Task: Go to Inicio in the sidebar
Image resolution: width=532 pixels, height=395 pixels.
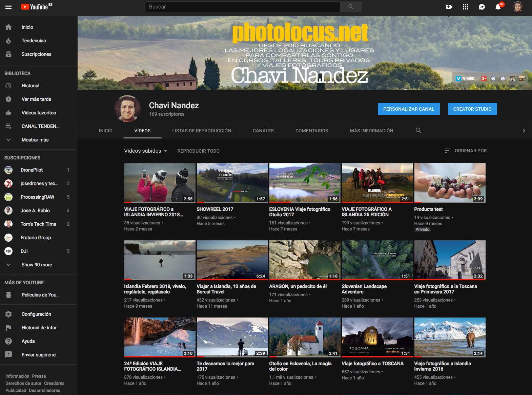Action: point(39,27)
